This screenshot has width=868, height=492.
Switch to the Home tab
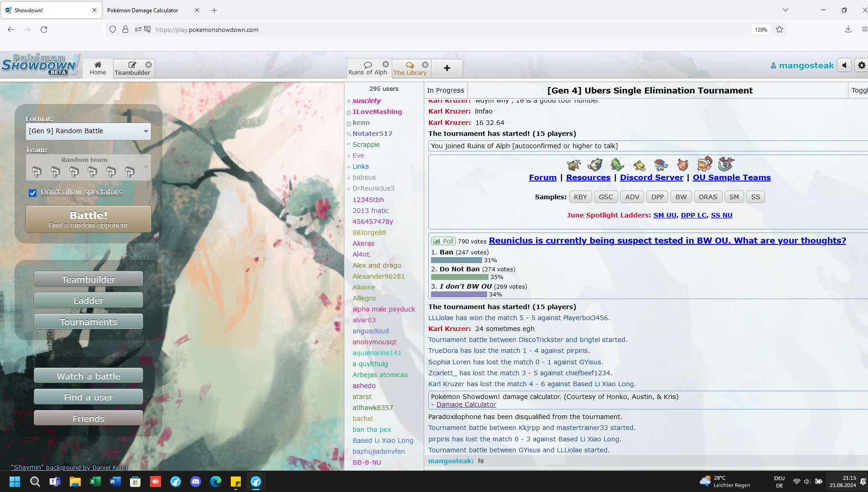coord(98,68)
